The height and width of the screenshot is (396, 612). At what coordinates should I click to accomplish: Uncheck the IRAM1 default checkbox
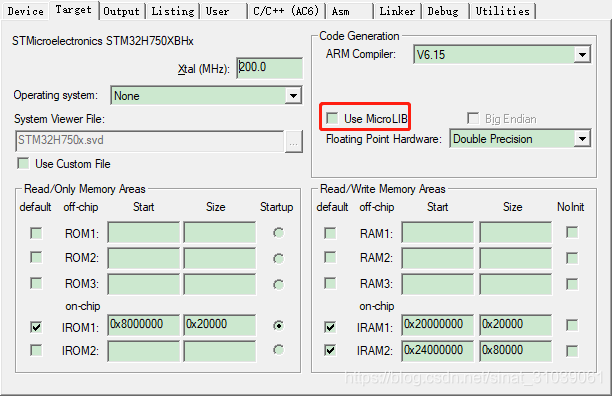click(x=330, y=327)
